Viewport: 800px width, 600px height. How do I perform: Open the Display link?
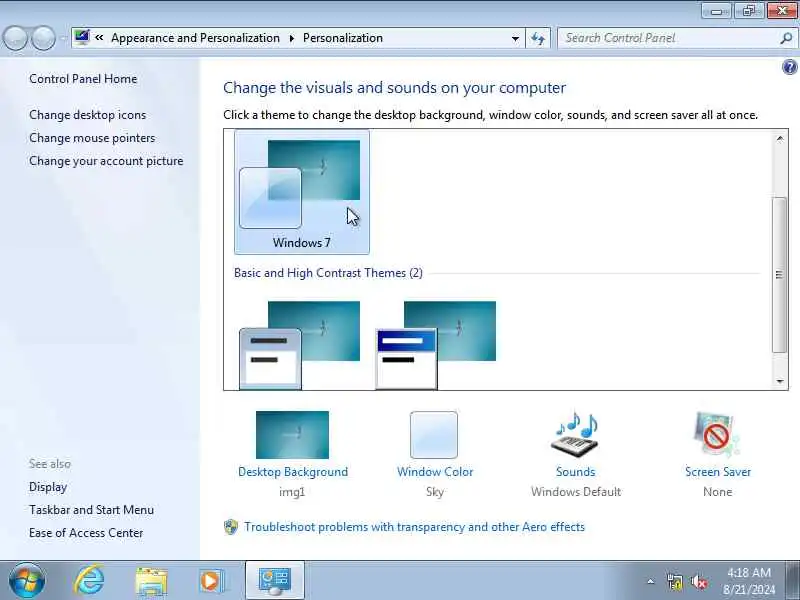click(x=48, y=487)
